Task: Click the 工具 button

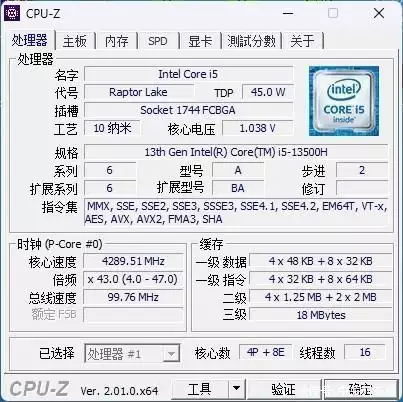Action: point(200,388)
